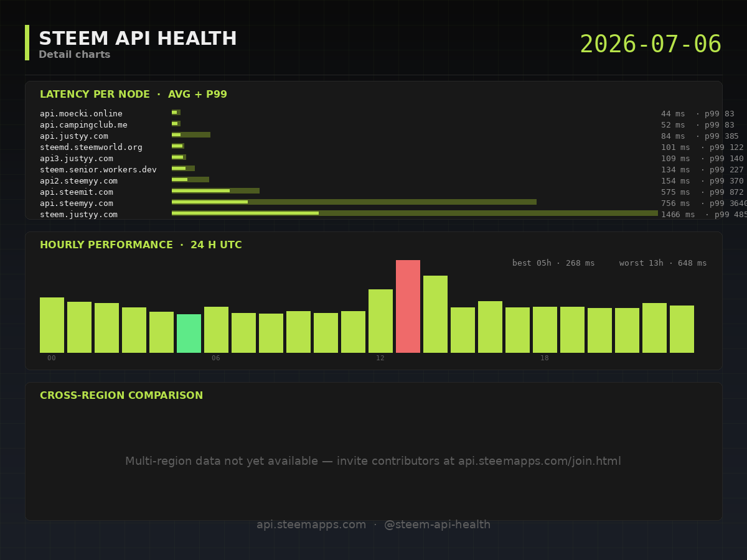Click the Detail charts subtitle

pos(75,55)
